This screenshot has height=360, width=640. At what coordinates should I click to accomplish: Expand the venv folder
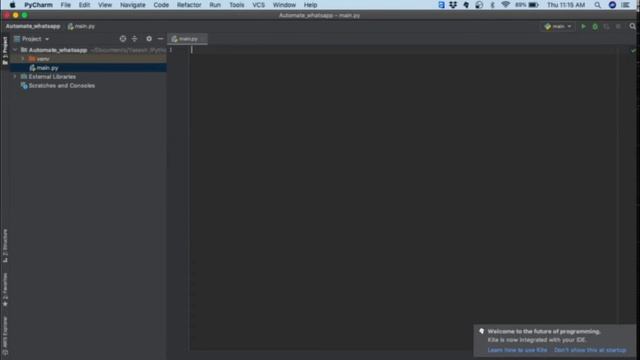tap(23, 59)
